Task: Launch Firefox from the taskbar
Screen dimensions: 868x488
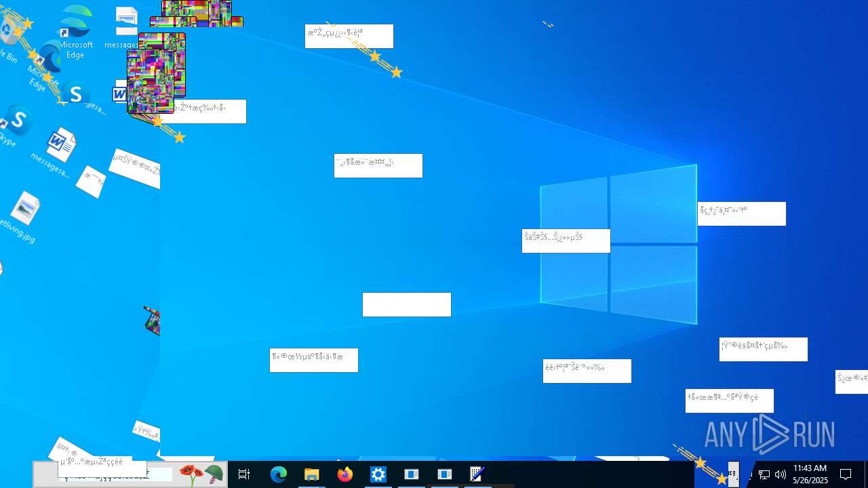Action: point(345,474)
